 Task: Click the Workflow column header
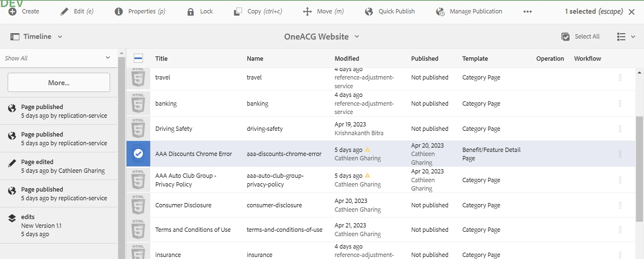588,58
